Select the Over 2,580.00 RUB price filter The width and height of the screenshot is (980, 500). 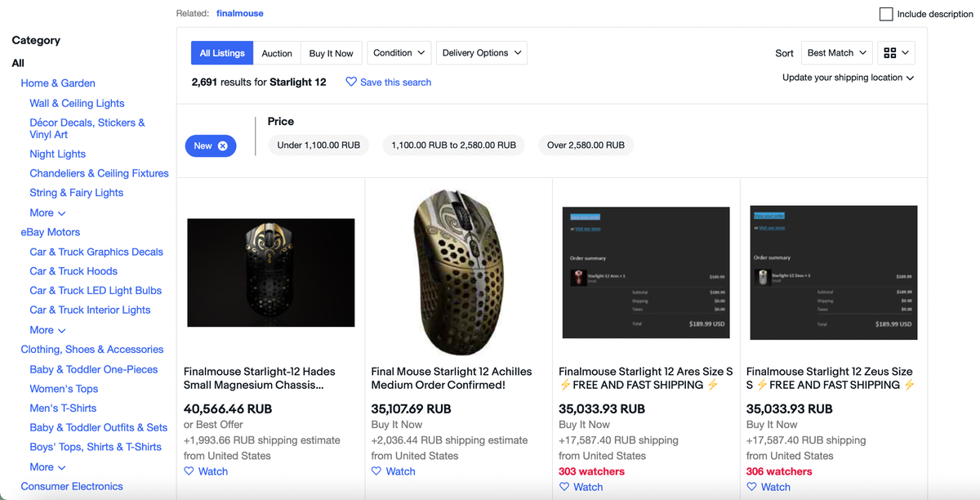tap(586, 145)
